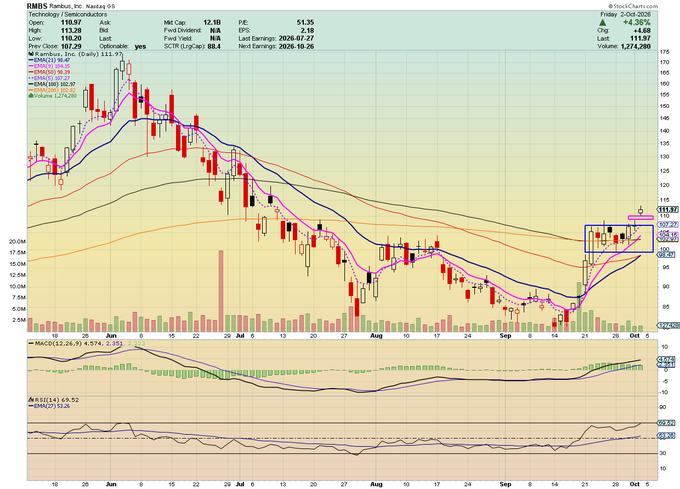The image size is (680, 489).
Task: Click the Aug label under the volume bars
Action: [376, 336]
